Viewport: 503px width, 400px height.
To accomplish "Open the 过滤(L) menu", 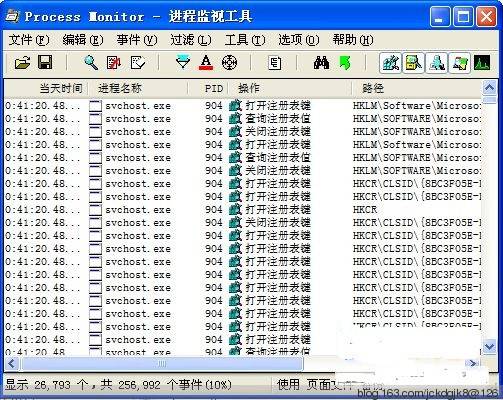I will coord(191,40).
